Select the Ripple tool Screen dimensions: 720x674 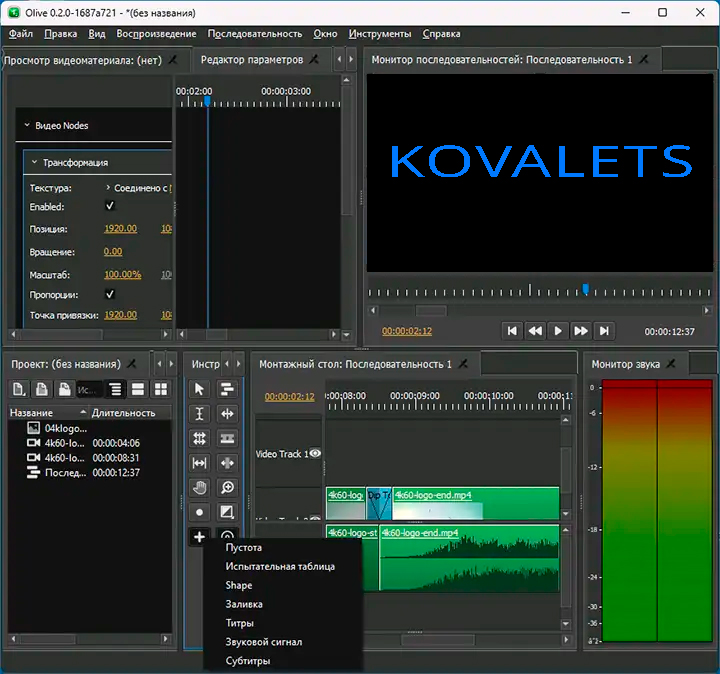227,414
